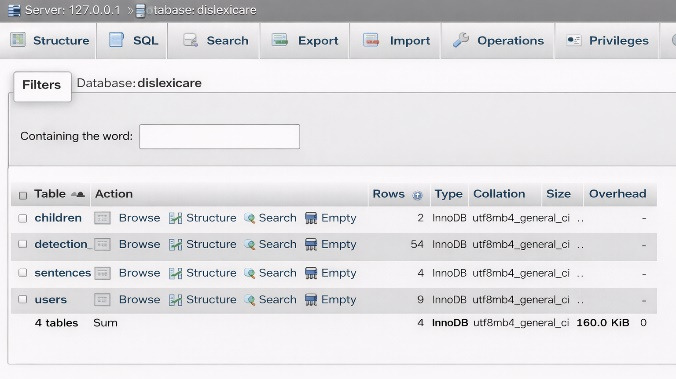Click the Import tab icon
The width and height of the screenshot is (676, 379).
pos(371,40)
